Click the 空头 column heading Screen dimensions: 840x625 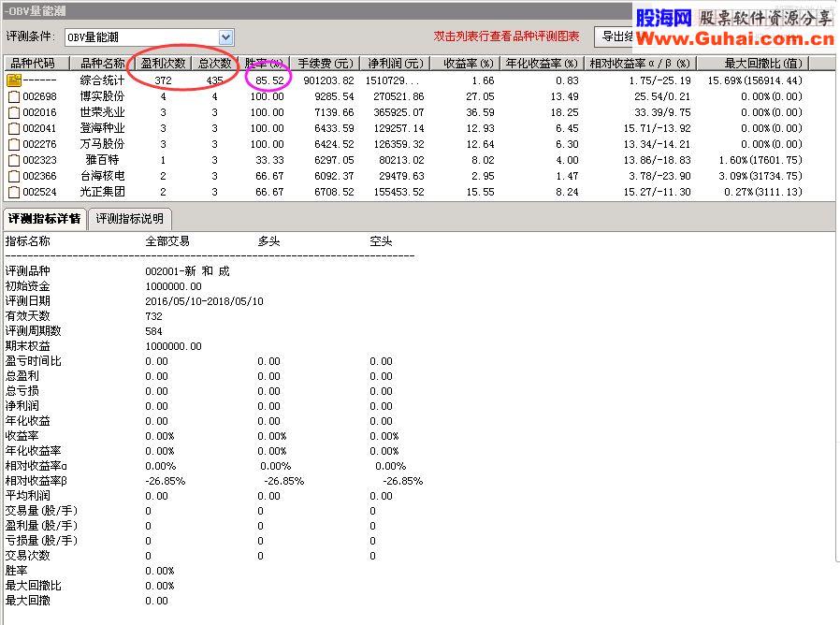[x=381, y=241]
